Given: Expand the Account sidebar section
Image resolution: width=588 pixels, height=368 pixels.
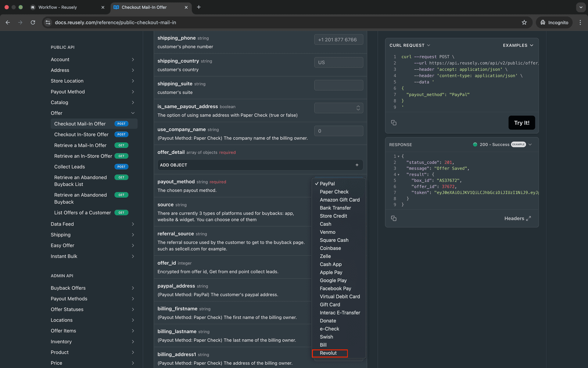Looking at the screenshot, I should click(93, 60).
